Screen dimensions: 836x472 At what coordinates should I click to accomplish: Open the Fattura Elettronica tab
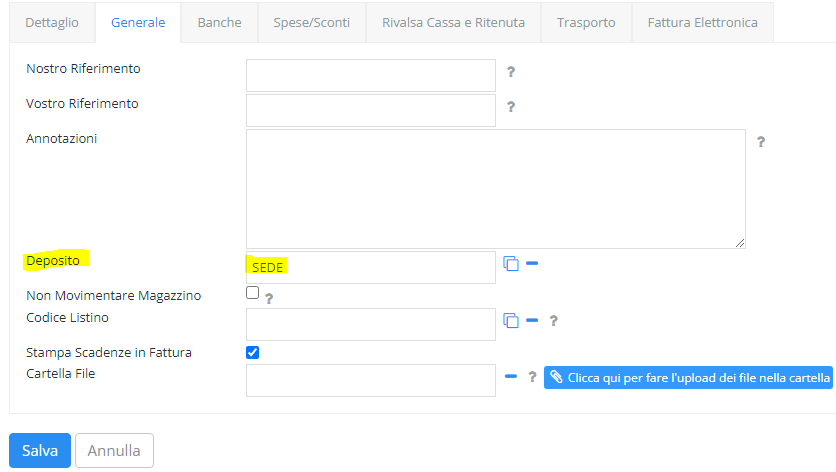[x=703, y=22]
